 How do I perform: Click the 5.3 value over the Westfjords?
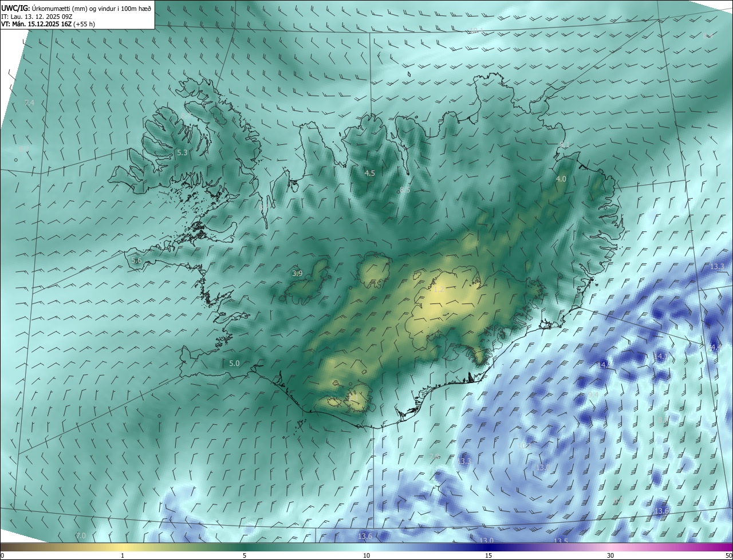(182, 153)
